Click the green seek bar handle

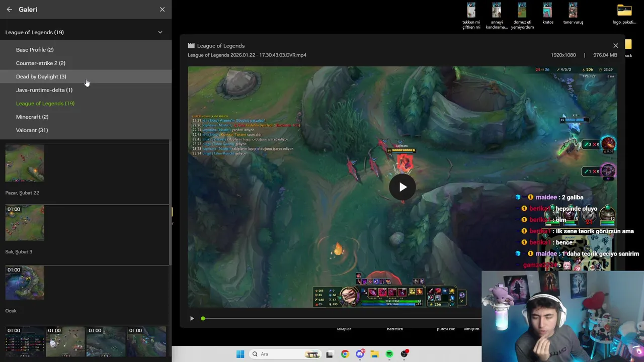click(203, 318)
